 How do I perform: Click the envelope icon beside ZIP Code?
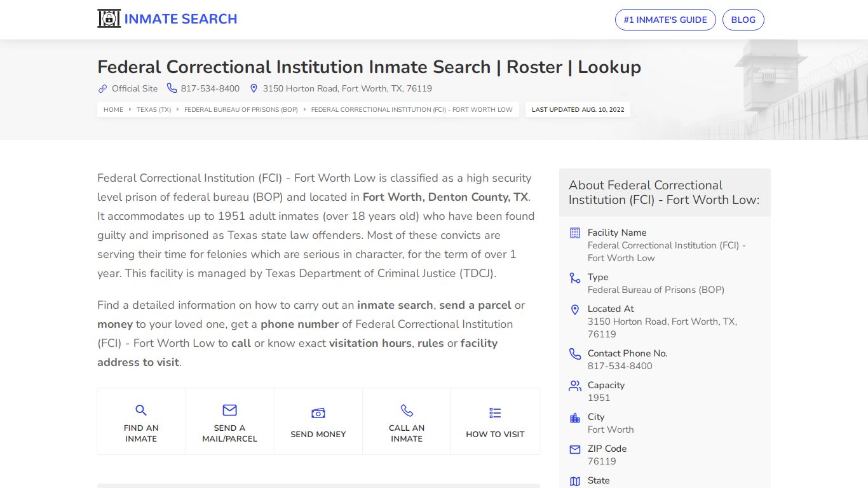pos(575,449)
